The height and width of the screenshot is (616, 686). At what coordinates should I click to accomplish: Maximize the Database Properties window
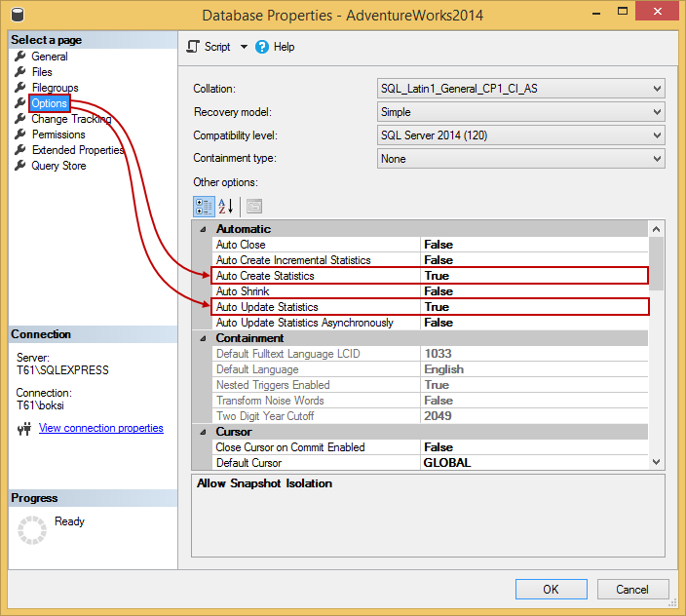(x=622, y=12)
